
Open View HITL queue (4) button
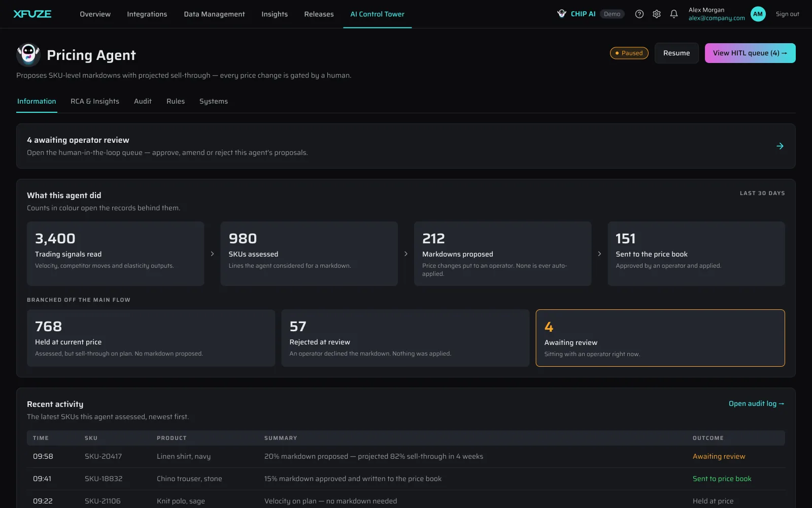[x=750, y=53]
